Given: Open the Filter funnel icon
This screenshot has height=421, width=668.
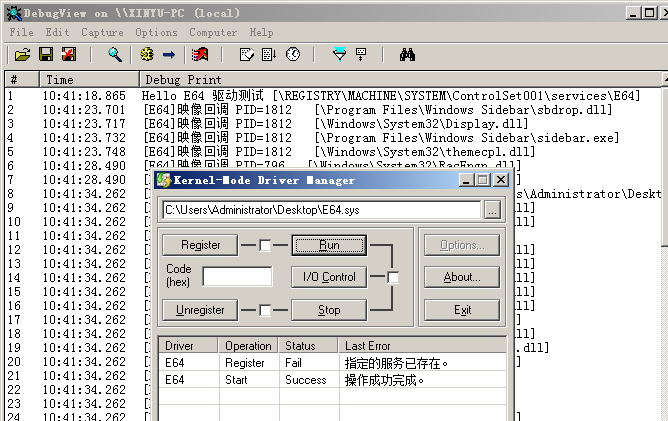Looking at the screenshot, I should click(339, 54).
